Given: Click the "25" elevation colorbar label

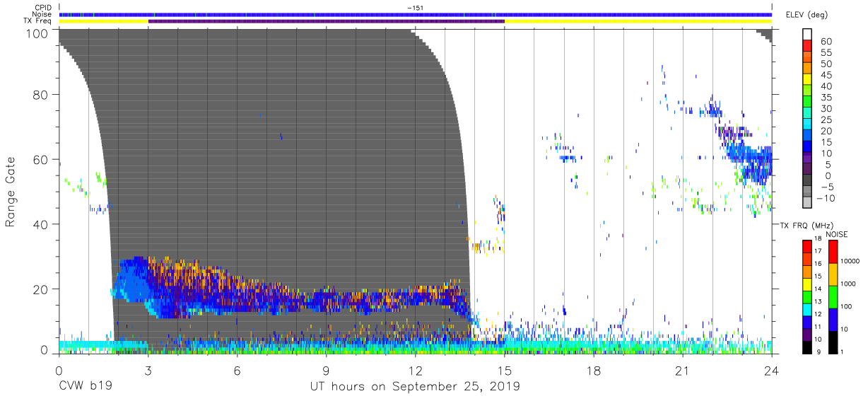Looking at the screenshot, I should pyautogui.click(x=826, y=120).
